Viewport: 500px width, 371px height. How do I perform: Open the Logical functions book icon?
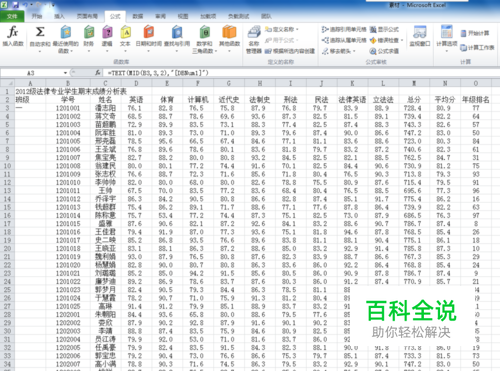click(x=107, y=32)
